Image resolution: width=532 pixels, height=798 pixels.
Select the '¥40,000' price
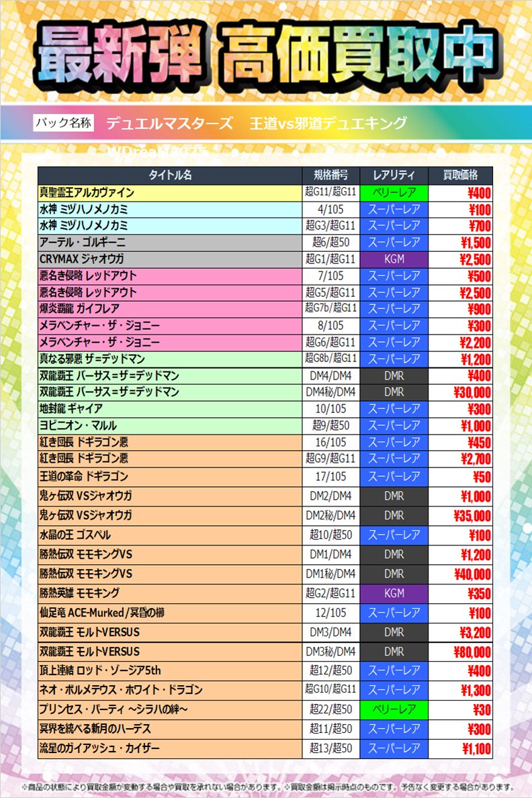(x=473, y=574)
